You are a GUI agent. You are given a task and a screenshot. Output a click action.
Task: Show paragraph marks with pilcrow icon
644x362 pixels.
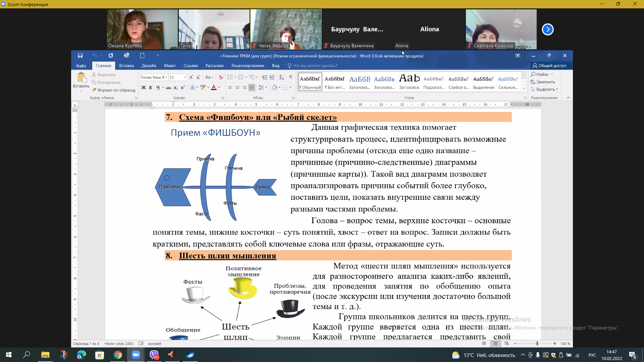coord(291,77)
